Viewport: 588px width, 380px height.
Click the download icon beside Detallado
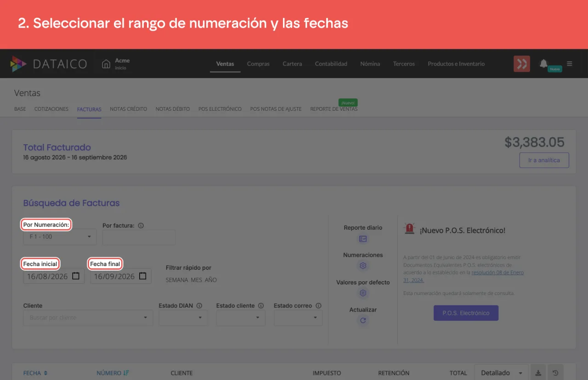pos(538,373)
